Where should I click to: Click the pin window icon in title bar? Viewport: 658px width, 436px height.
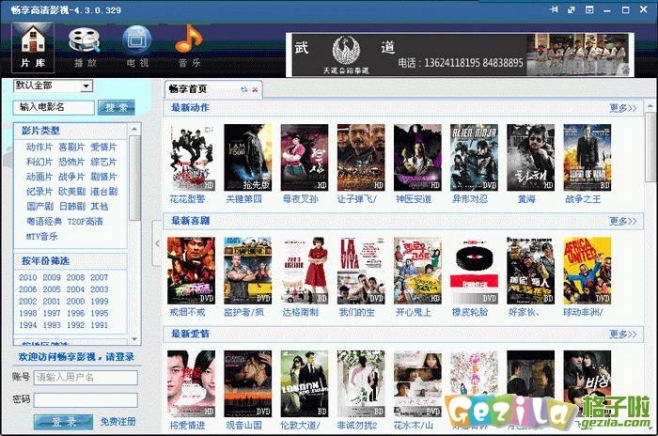[554, 9]
